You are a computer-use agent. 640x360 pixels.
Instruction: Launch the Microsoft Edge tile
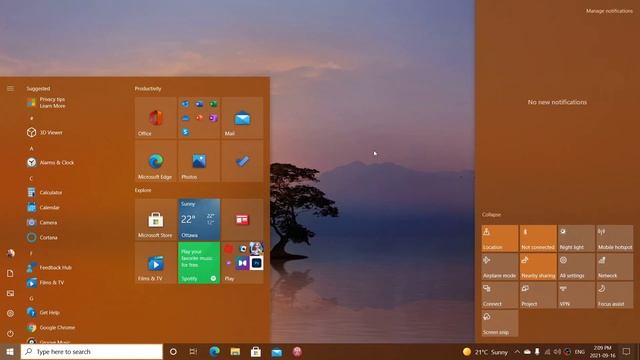(x=156, y=161)
